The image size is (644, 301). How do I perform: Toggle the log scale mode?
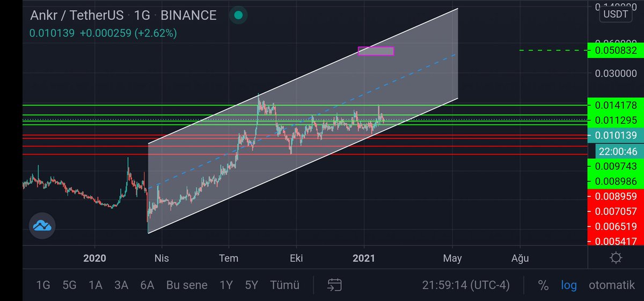[569, 285]
